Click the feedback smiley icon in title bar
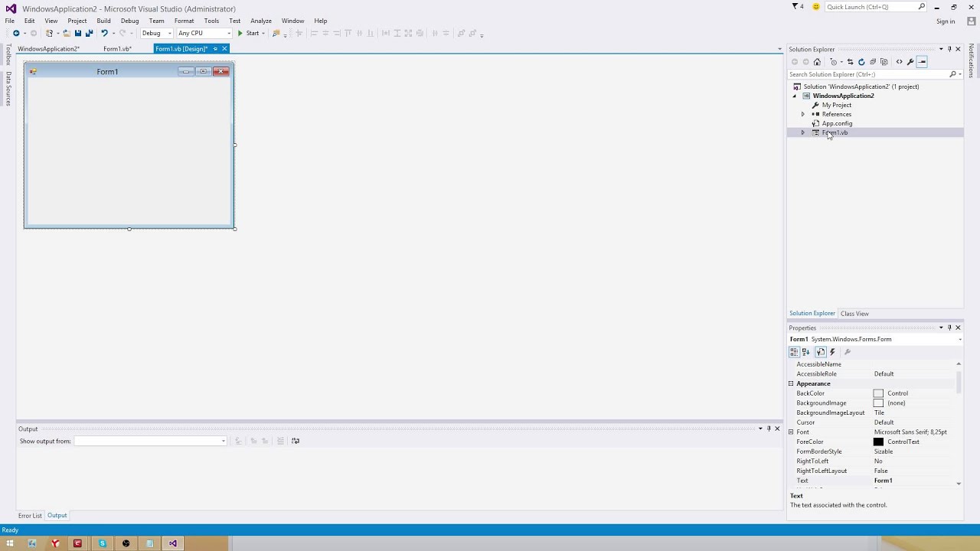The image size is (980, 551). [x=816, y=7]
